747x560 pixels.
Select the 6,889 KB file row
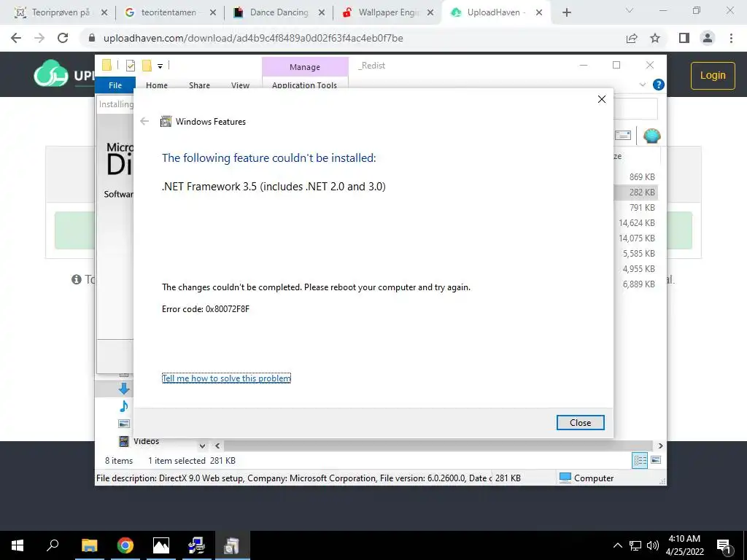coord(636,284)
